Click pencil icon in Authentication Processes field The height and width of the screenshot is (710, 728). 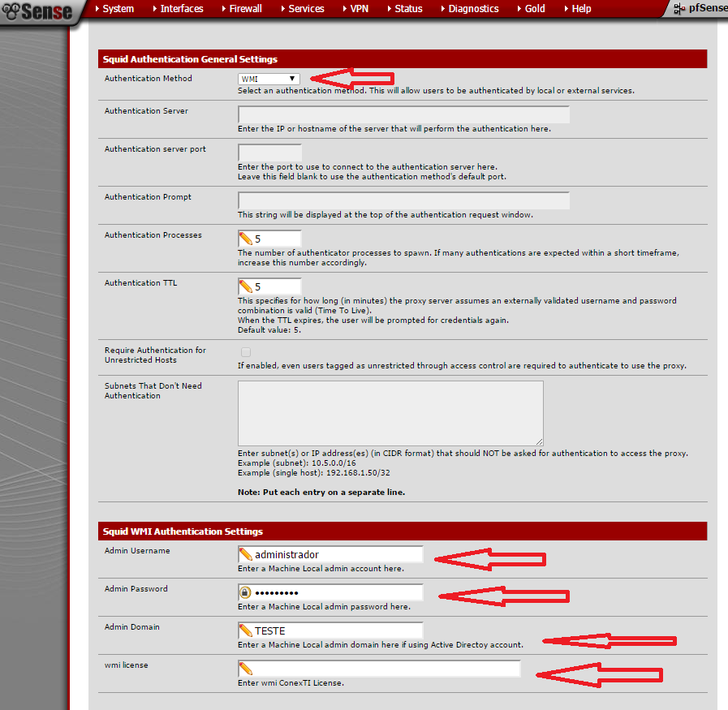pos(245,239)
